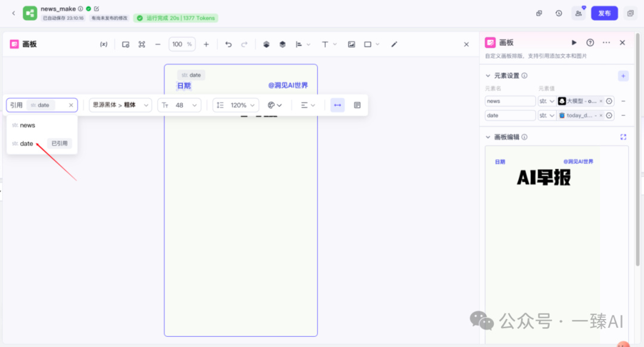Zoom in with the plus icon
644x347 pixels.
[x=206, y=44]
